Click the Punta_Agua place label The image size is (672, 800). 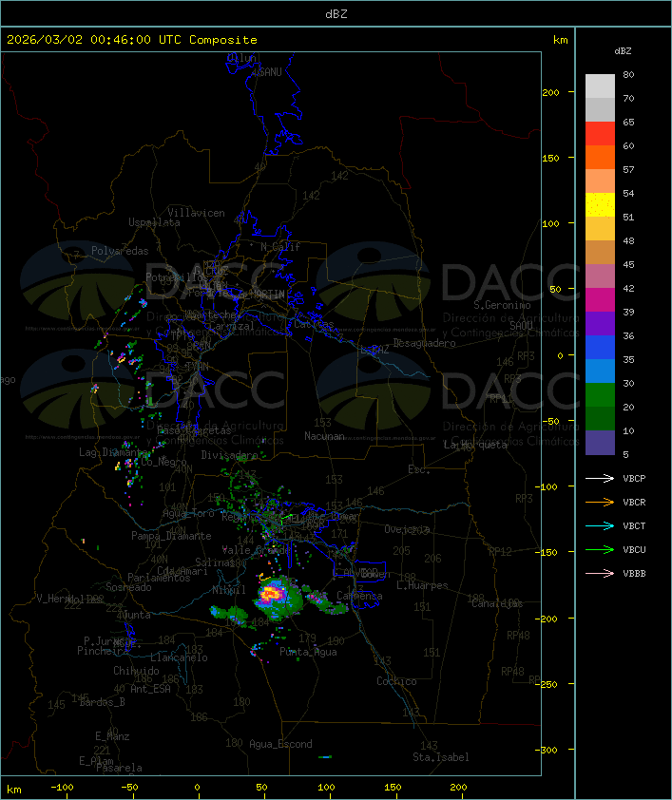point(308,652)
